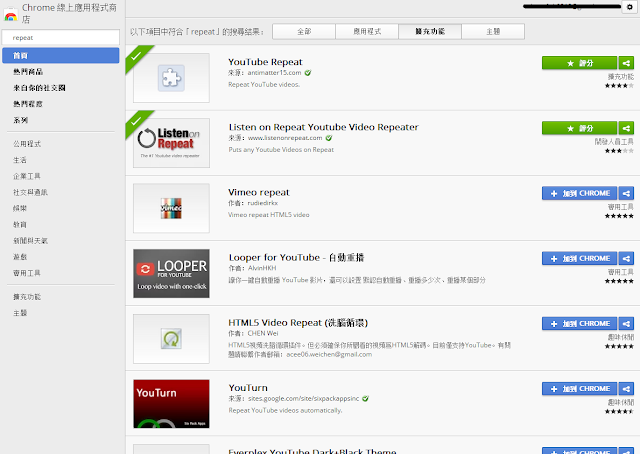This screenshot has height=454, width=640.
Task: Share the YouTurn extension
Action: coord(626,389)
